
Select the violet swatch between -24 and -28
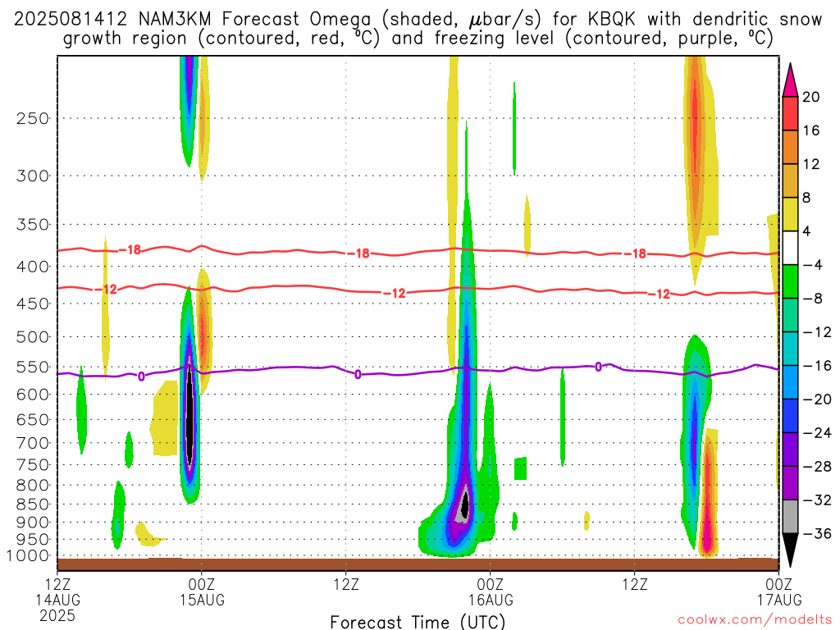coord(790,450)
